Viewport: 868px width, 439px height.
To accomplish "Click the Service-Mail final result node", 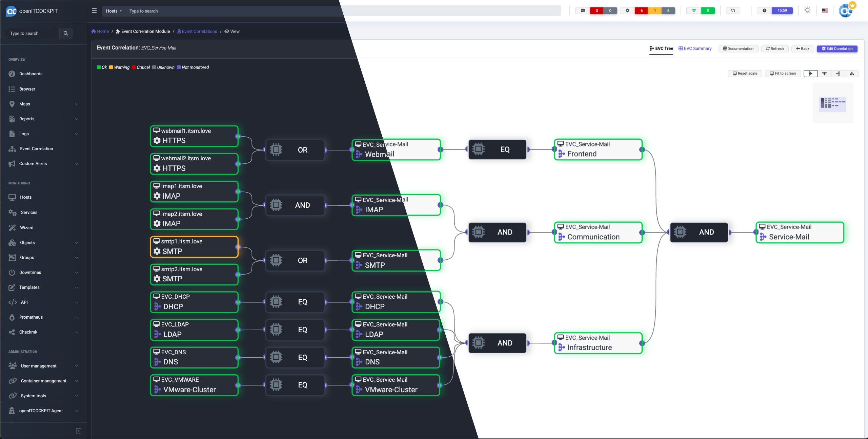I will 800,232.
